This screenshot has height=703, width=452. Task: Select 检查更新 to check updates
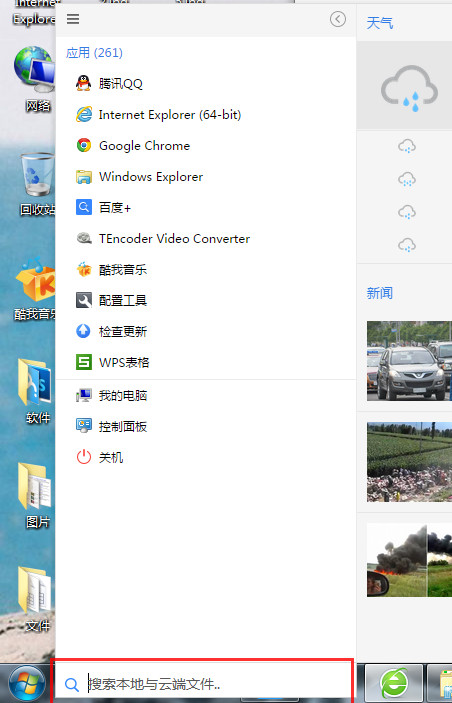pyautogui.click(x=206, y=331)
